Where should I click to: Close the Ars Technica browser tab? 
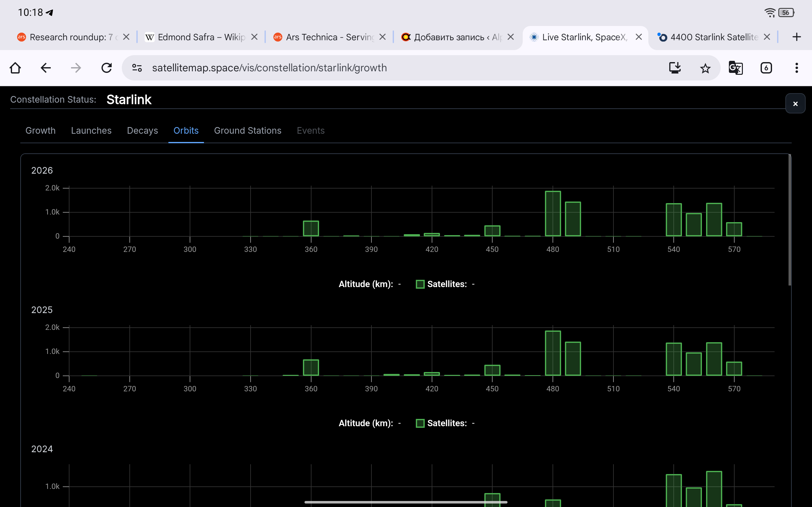tap(383, 37)
